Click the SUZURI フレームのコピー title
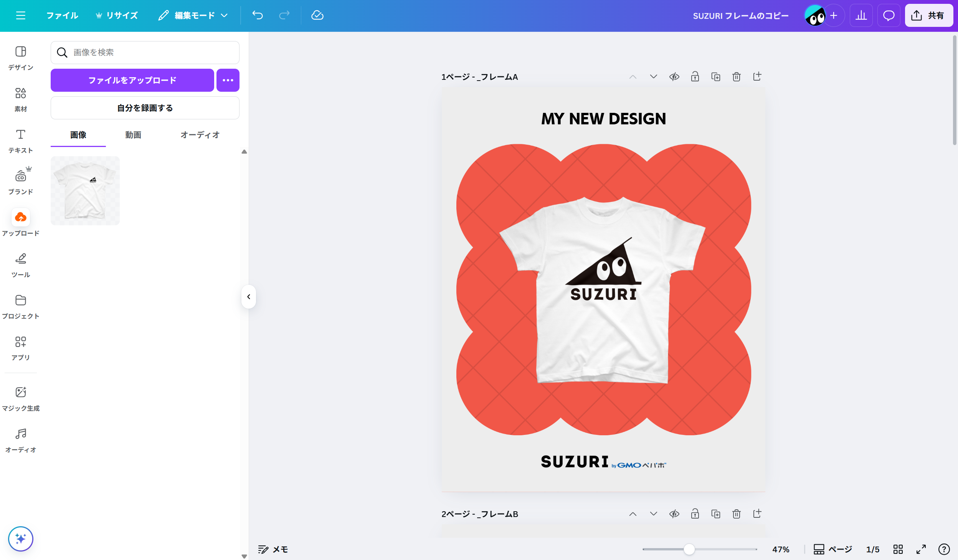The width and height of the screenshot is (958, 560). [740, 16]
